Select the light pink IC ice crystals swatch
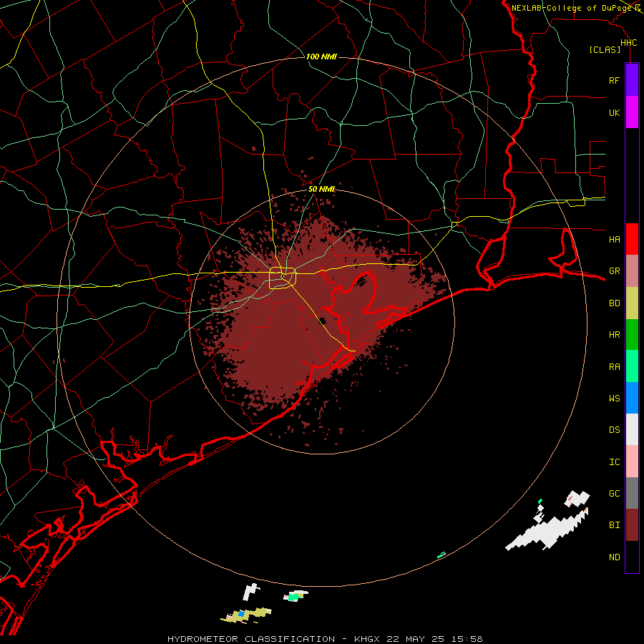Screen dimensions: 644x644 (x=632, y=462)
